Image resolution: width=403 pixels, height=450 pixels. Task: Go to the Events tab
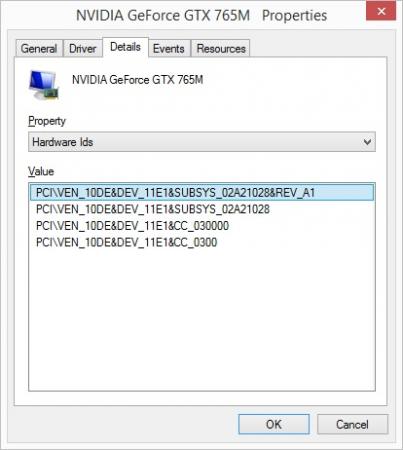tap(169, 49)
